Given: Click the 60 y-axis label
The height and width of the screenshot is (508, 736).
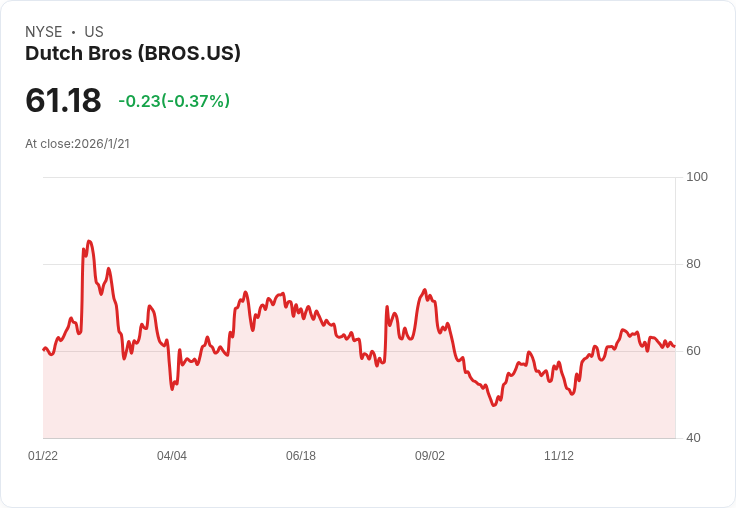Looking at the screenshot, I should pos(693,351).
